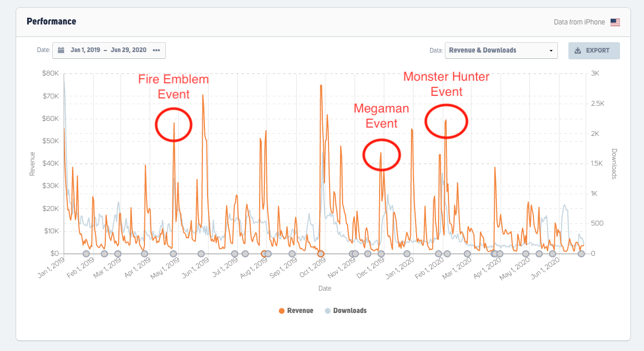Image resolution: width=644 pixels, height=351 pixels.
Task: Click the three-dots icon in date range box
Action: point(156,51)
